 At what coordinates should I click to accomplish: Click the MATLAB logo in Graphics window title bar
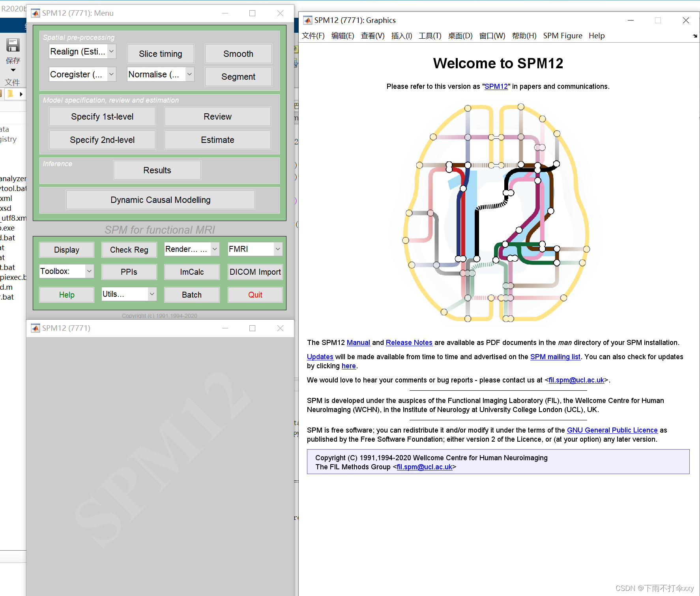[x=308, y=20]
